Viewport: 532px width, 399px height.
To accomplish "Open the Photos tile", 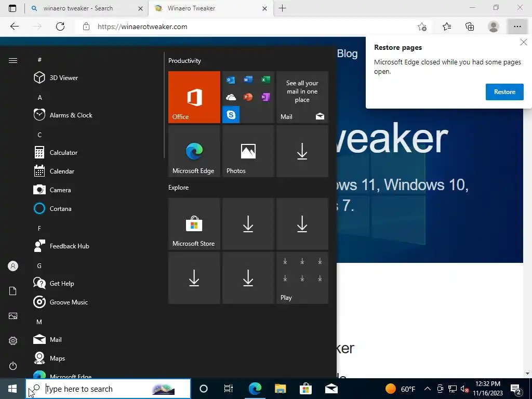I will pos(248,151).
